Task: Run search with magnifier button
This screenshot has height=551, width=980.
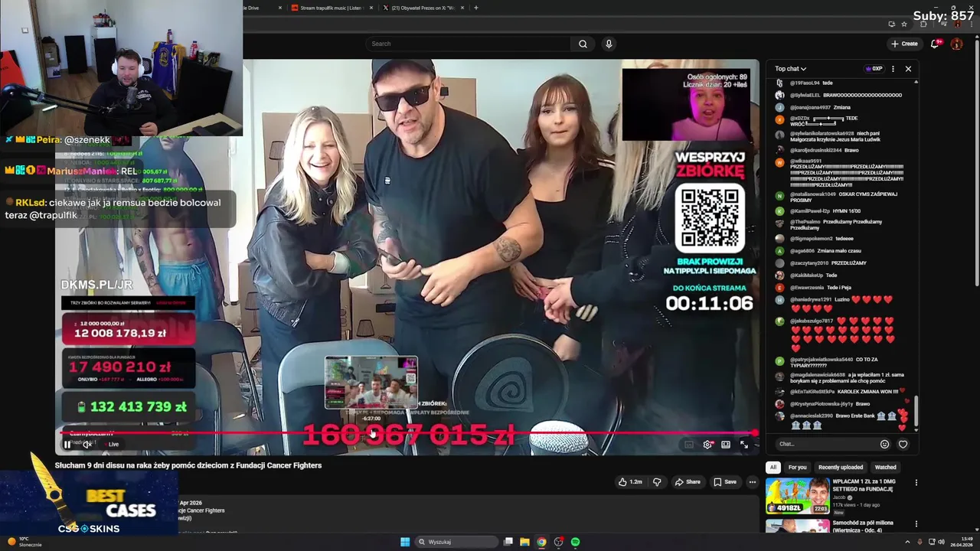Action: point(583,44)
